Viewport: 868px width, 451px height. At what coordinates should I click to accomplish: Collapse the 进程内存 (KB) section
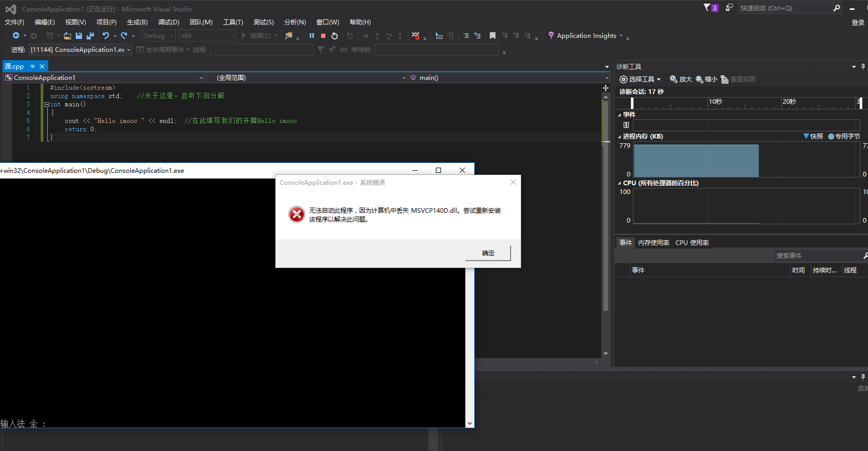(x=619, y=136)
